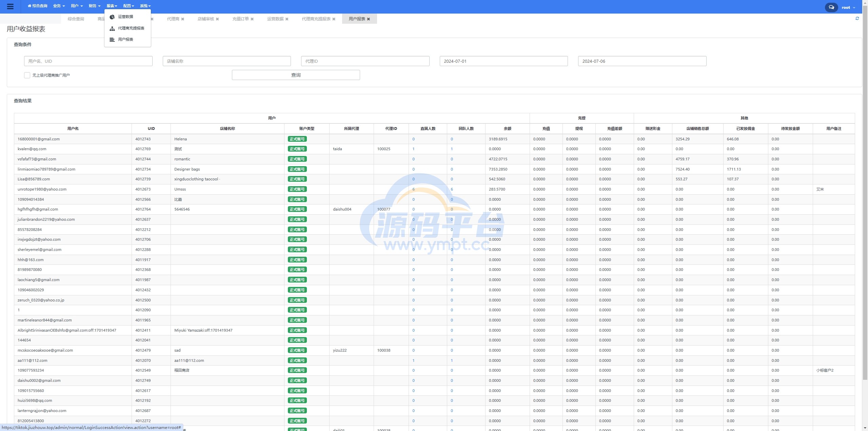Close the 代理商 tab
The image size is (868, 431).
coord(183,19)
